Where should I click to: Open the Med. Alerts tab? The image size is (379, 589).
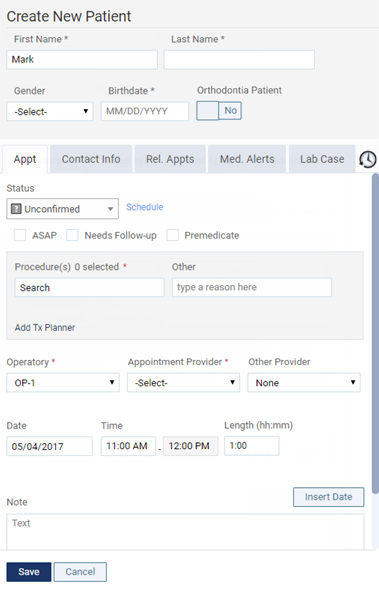(x=247, y=159)
